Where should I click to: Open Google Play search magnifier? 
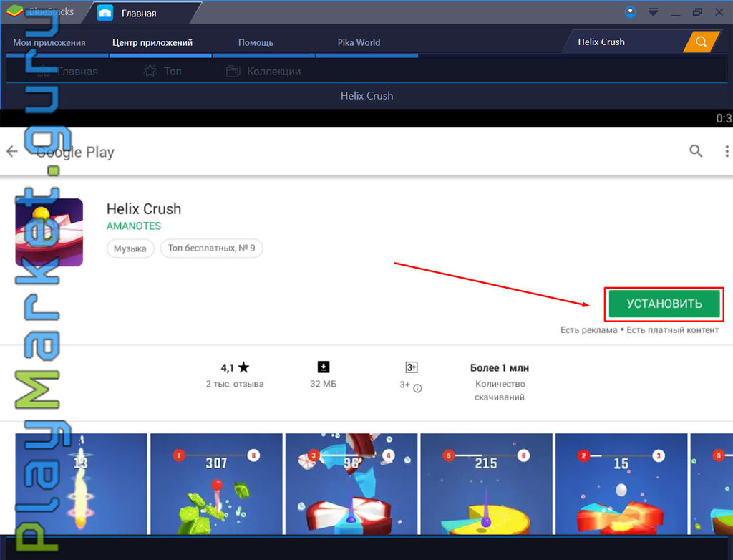[696, 150]
